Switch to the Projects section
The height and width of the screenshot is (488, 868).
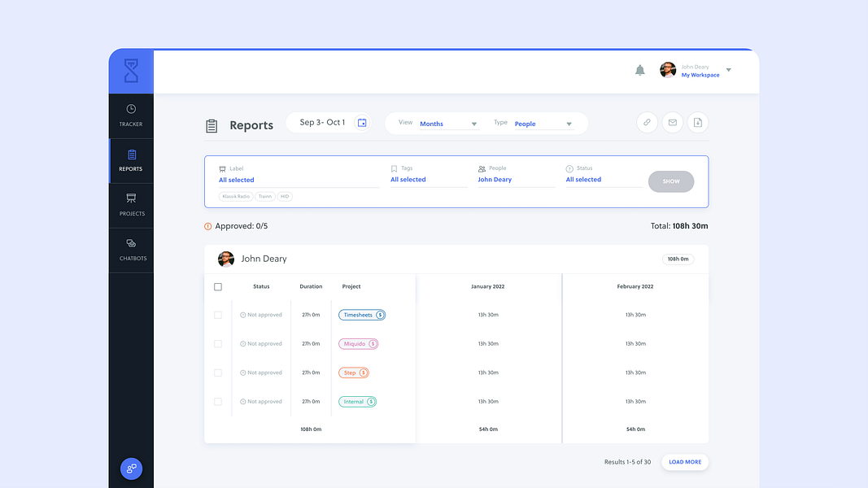tap(131, 204)
